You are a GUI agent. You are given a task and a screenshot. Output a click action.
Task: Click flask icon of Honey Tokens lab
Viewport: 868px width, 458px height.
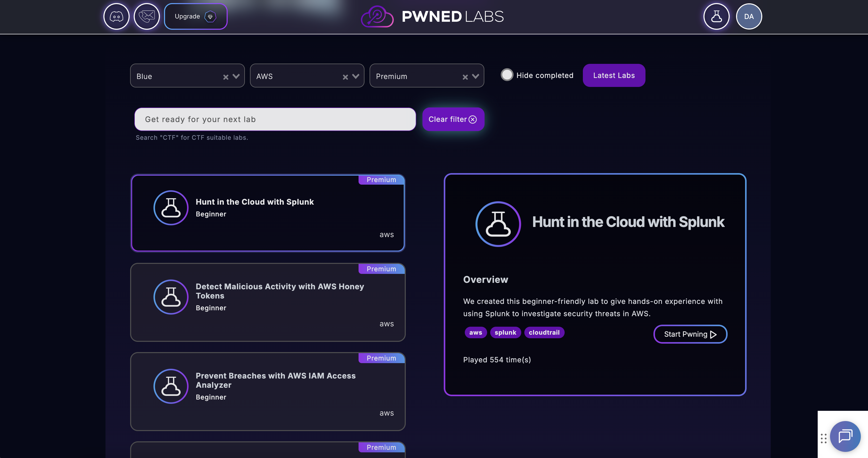coord(171,297)
